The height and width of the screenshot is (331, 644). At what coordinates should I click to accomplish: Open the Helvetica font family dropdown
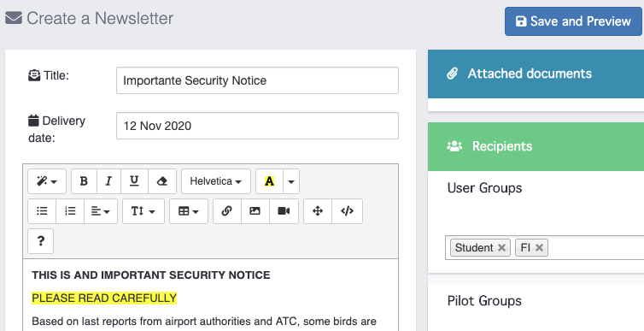pos(215,181)
